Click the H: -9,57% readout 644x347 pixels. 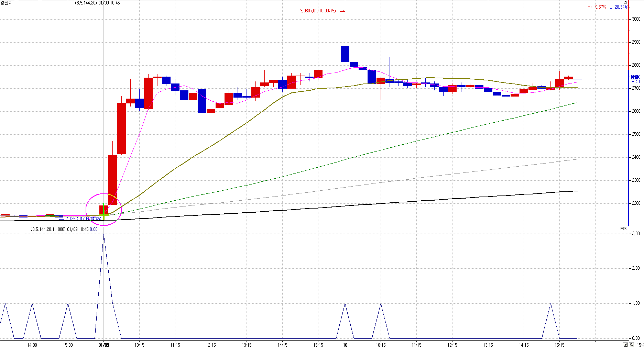(x=597, y=7)
